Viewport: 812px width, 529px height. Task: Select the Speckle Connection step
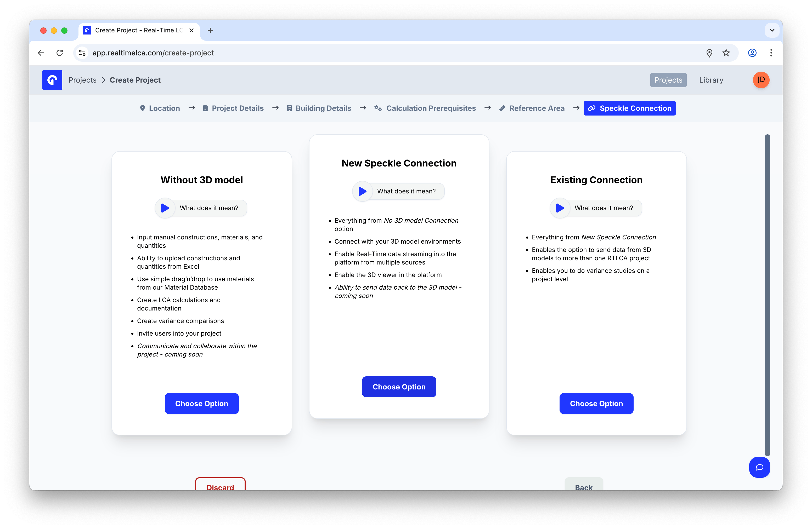tap(629, 108)
